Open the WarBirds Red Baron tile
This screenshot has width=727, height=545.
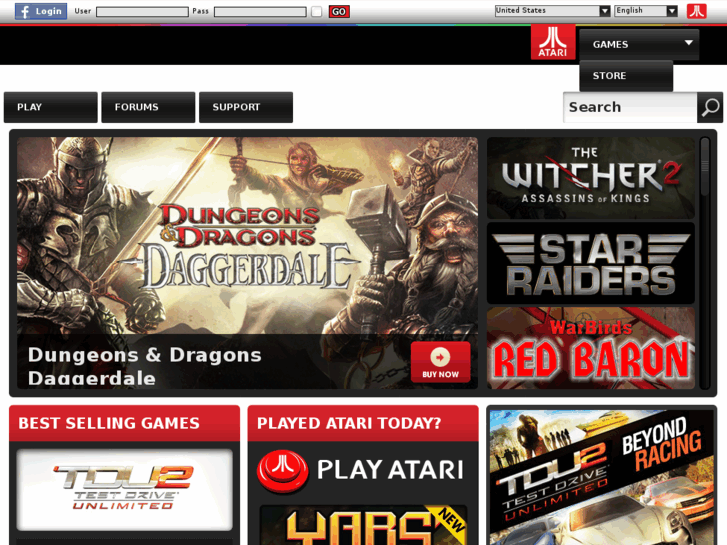[x=591, y=348]
